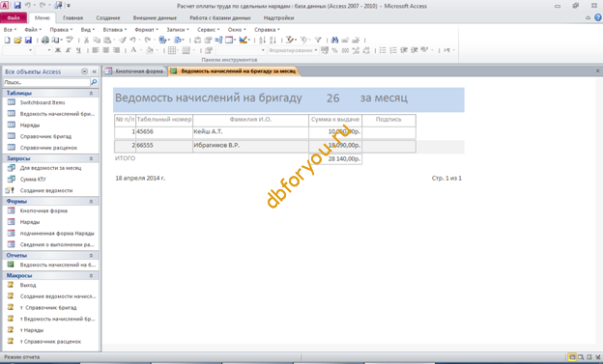Collapse the navigation pane with shutter button
The height and width of the screenshot is (364, 603).
(x=95, y=71)
